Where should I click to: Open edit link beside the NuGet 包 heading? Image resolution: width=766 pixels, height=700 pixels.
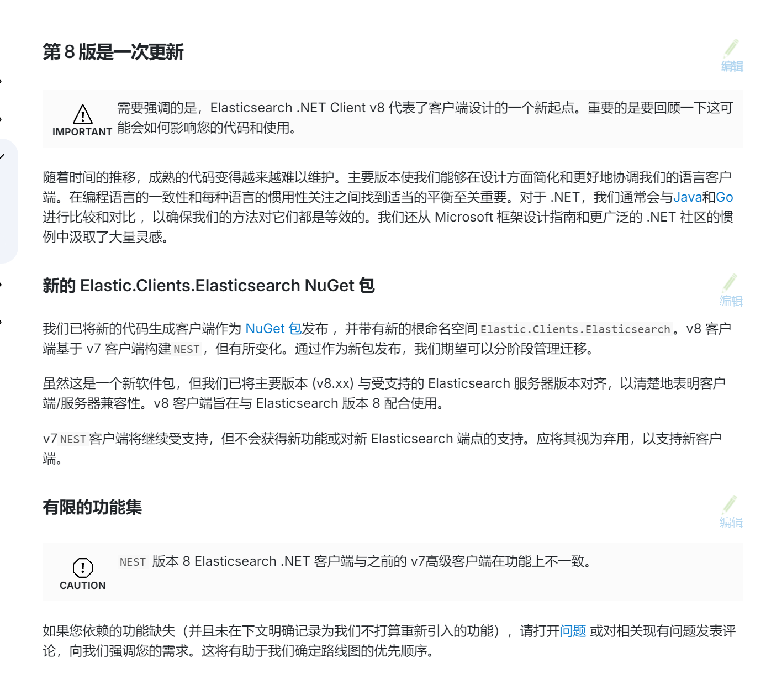(731, 291)
